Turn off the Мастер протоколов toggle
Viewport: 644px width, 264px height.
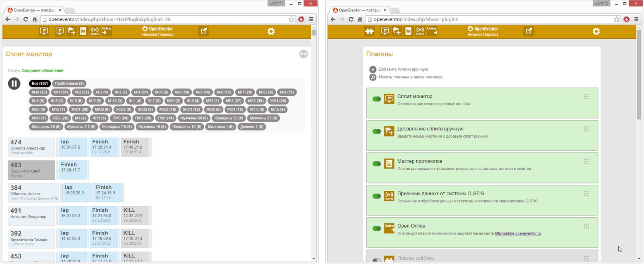click(x=377, y=164)
